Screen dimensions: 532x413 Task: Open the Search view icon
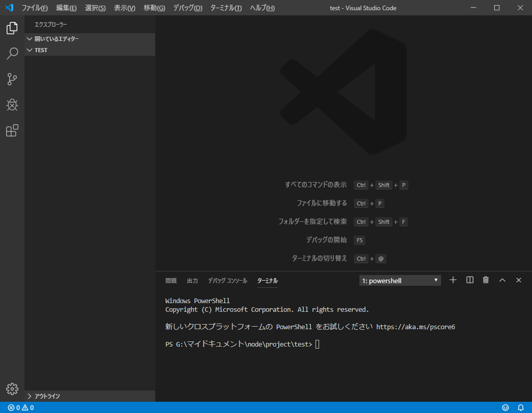12,53
